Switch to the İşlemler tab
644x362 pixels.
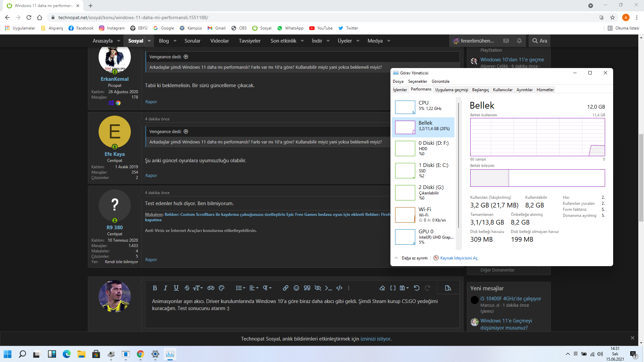pyautogui.click(x=400, y=90)
